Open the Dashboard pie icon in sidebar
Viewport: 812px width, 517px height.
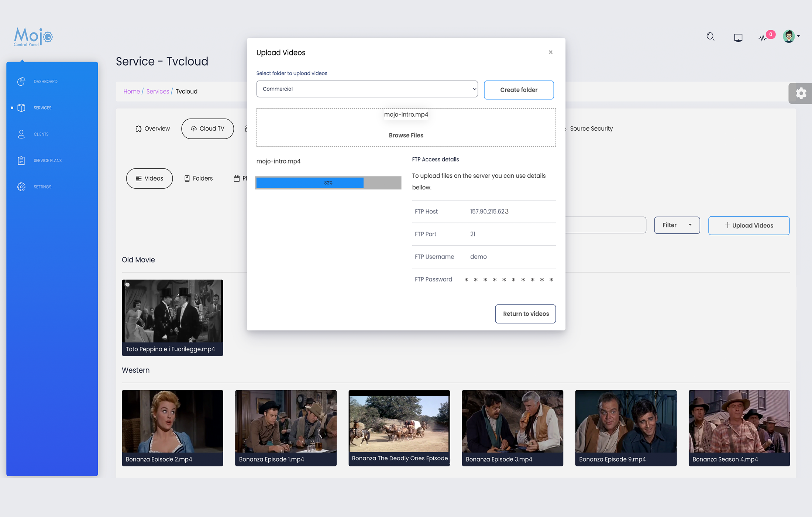tap(21, 81)
